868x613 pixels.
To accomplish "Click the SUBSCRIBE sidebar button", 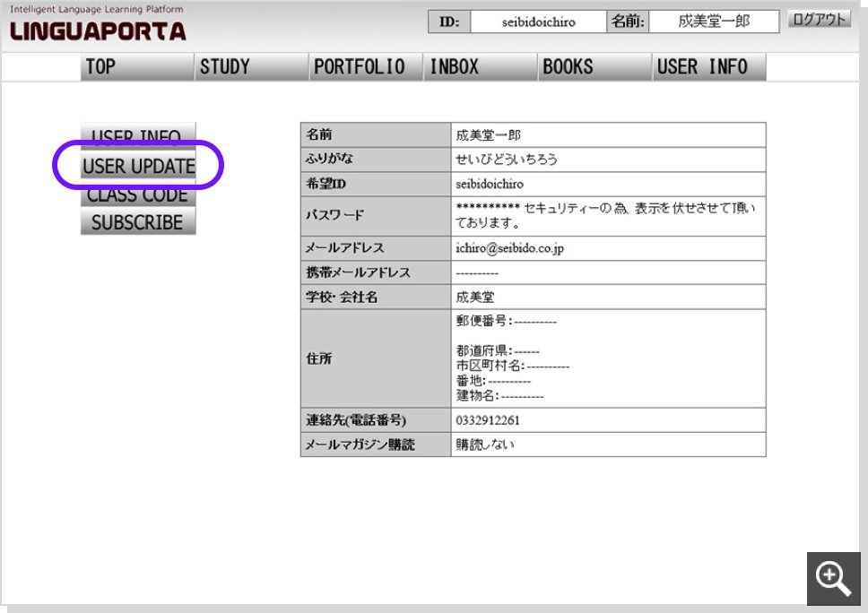I will tap(136, 222).
